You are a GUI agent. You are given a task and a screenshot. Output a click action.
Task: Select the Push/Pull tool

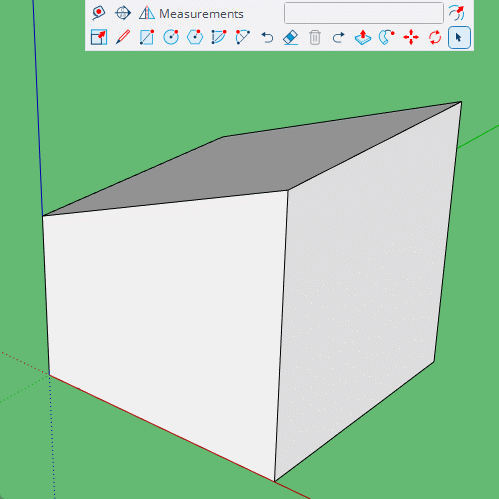pos(363,37)
